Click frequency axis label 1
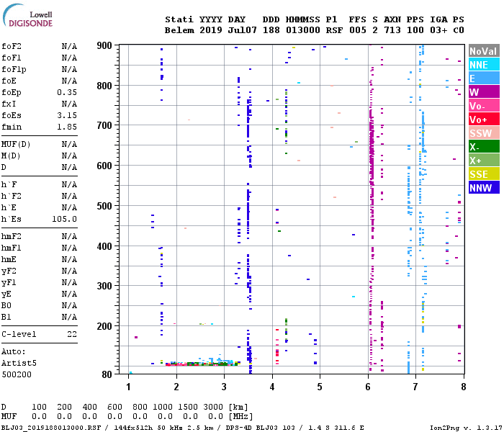The height and width of the screenshot is (432, 504). [x=129, y=387]
